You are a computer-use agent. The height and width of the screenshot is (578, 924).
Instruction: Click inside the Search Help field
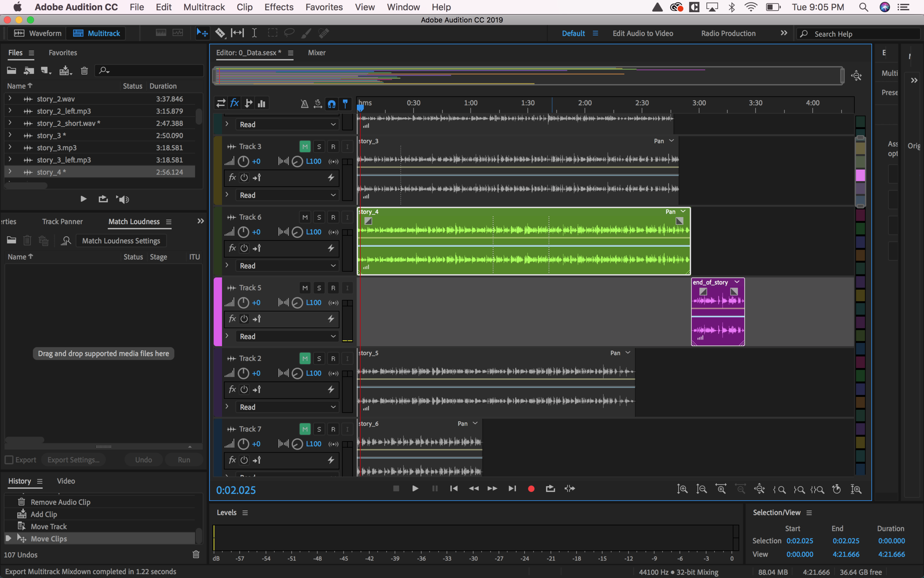click(x=859, y=34)
